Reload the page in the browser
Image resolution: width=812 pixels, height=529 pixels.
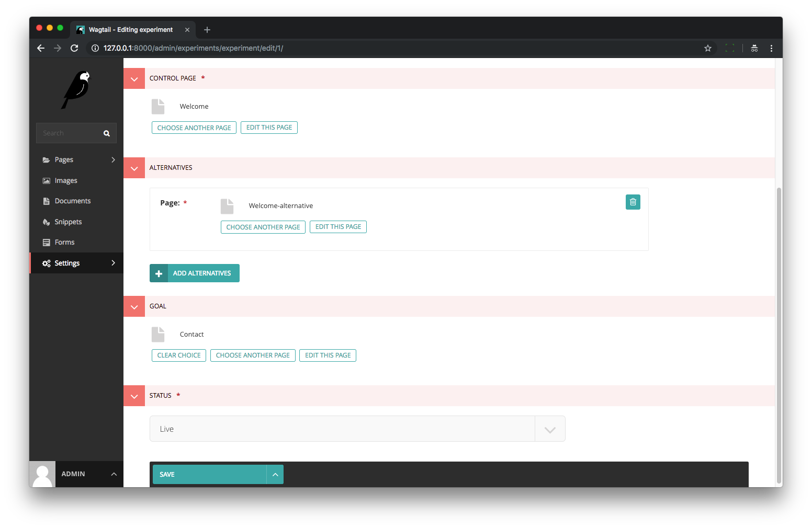tap(74, 48)
